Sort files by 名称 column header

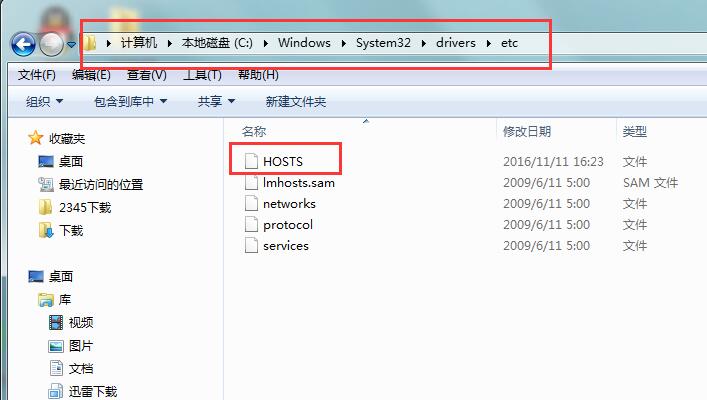click(x=254, y=131)
